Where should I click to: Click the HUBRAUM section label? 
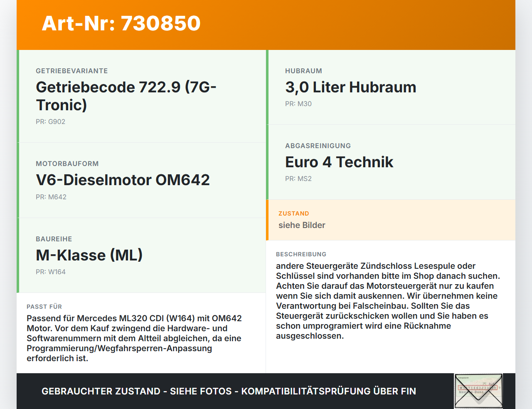pos(303,71)
